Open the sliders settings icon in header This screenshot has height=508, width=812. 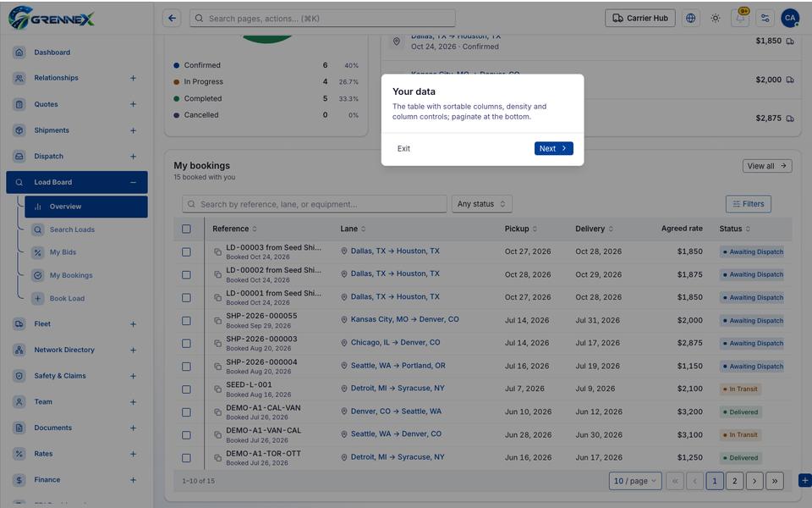(x=765, y=18)
